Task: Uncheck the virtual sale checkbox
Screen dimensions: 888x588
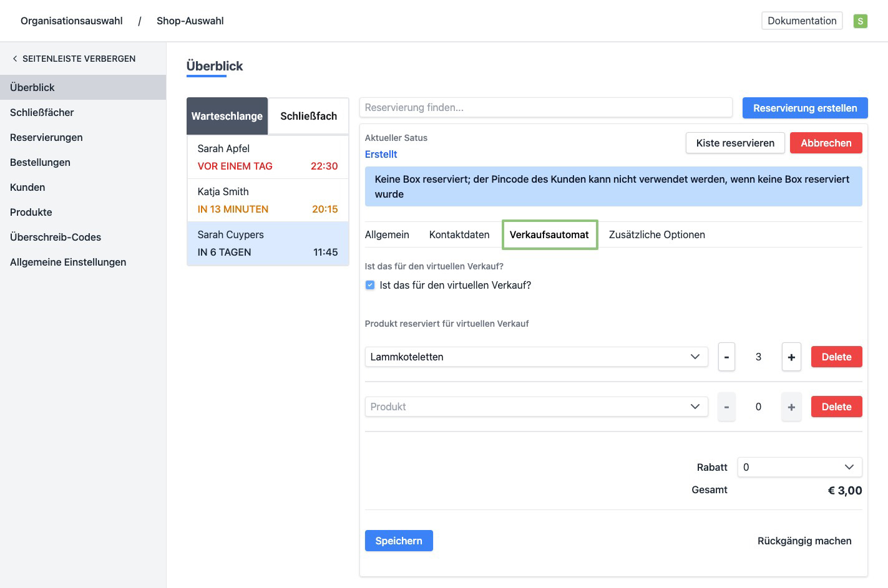Action: (370, 285)
